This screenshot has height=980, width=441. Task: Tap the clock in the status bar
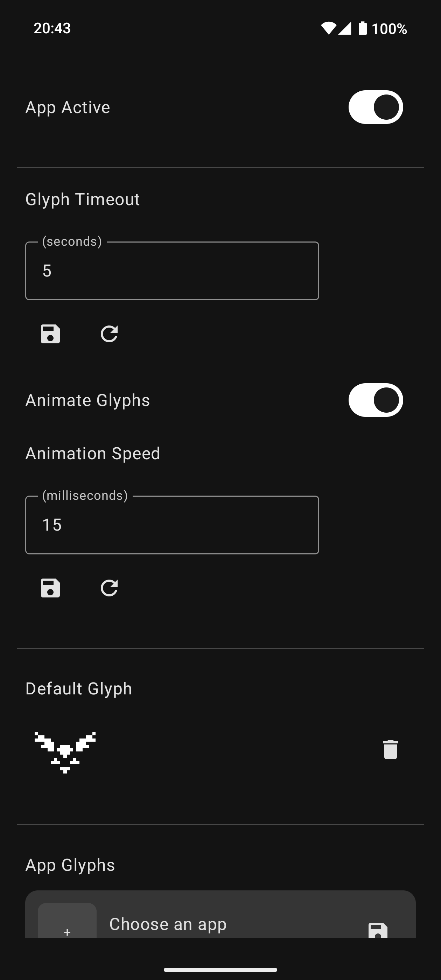coord(52,28)
